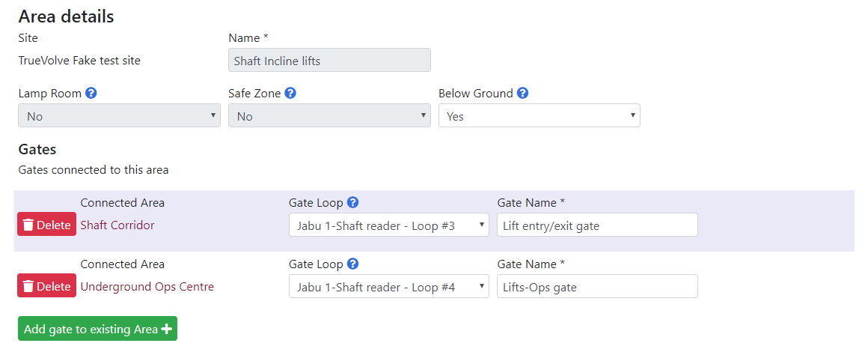Expand the Below Ground dropdown showing Yes
Viewport: 868px width, 358px height.
coord(540,115)
